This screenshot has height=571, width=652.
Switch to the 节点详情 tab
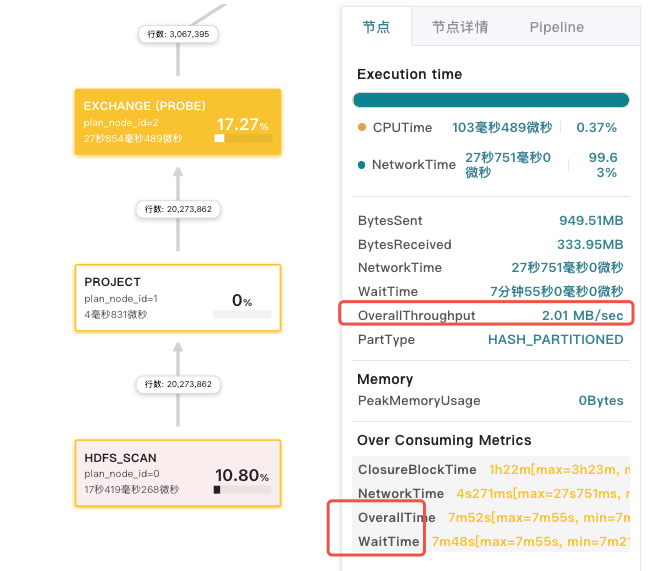[x=460, y=27]
